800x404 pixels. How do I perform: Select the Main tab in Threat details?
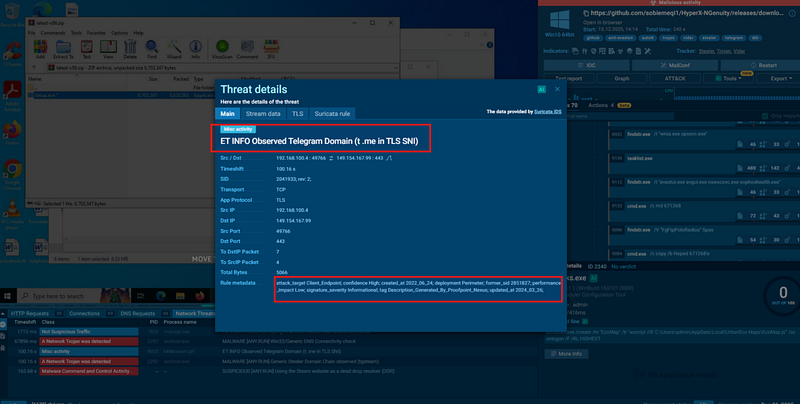pos(228,114)
